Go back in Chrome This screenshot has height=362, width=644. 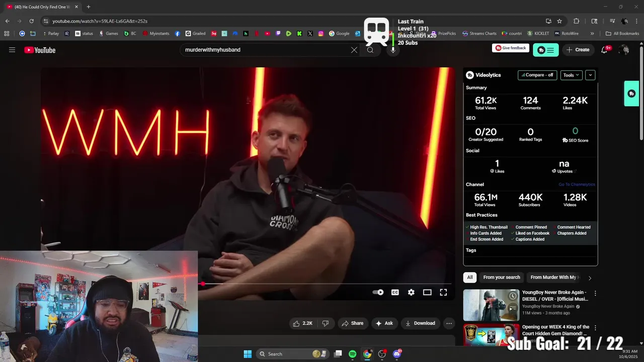pos(7,21)
